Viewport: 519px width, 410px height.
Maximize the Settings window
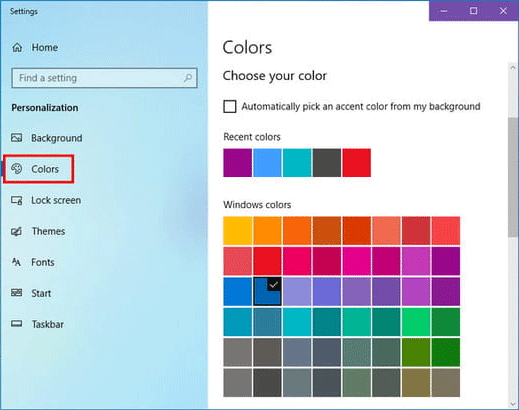click(x=473, y=11)
